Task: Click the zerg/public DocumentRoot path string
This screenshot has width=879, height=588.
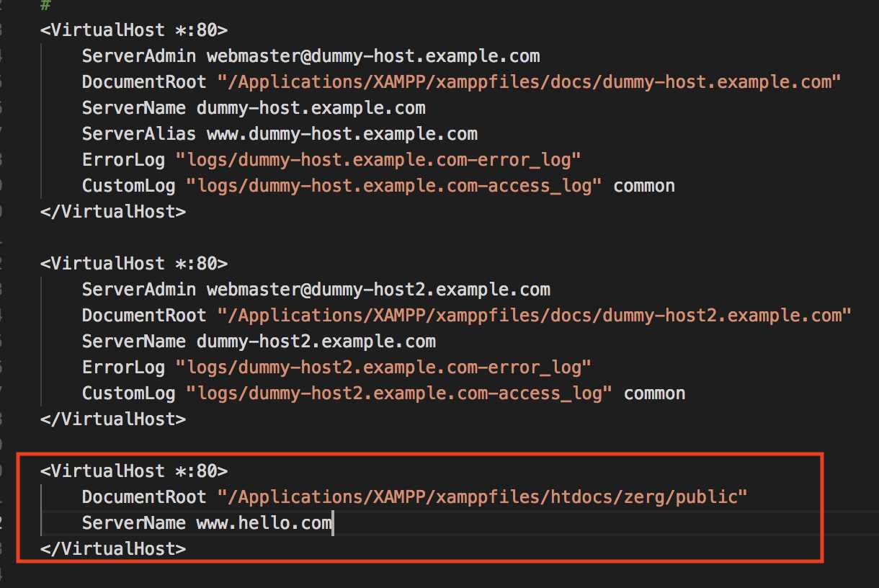Action: (483, 497)
